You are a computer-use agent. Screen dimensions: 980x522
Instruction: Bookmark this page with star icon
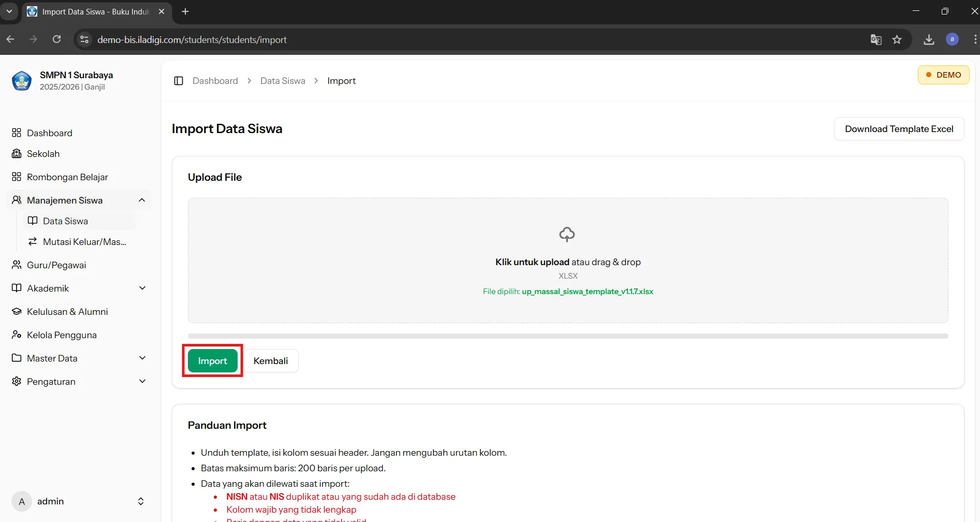point(897,39)
